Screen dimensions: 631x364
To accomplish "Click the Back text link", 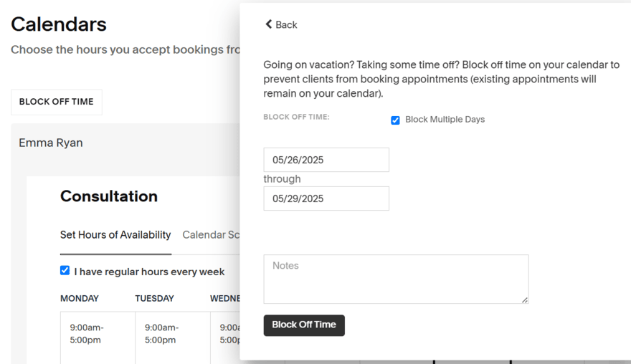I will tap(286, 25).
